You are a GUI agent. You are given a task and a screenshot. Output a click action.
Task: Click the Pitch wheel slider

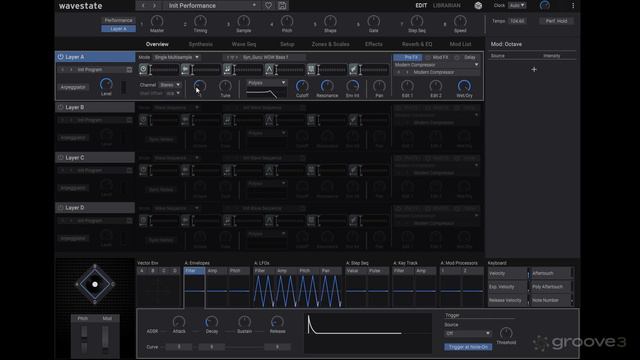click(84, 339)
